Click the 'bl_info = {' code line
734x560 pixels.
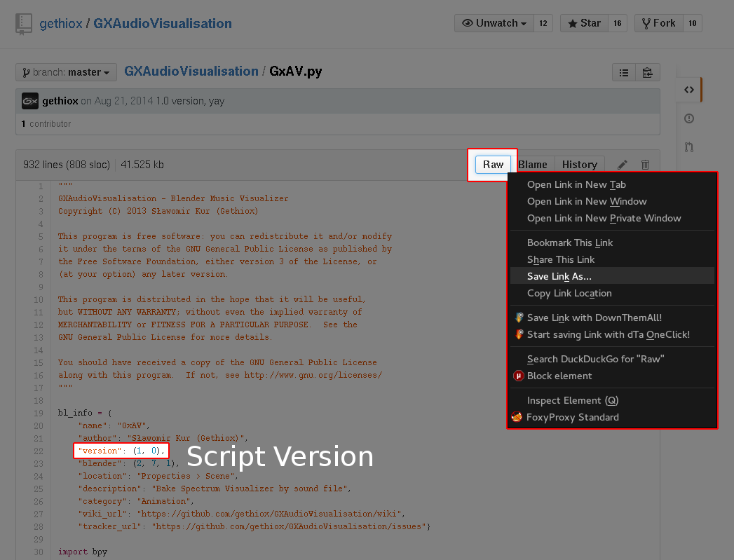(85, 413)
